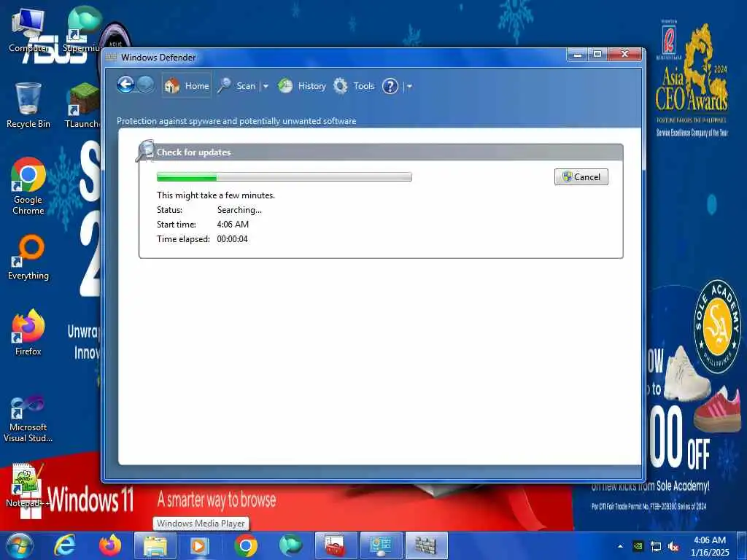Maximize the Windows Defender window
This screenshot has height=560, width=747.
pos(597,55)
